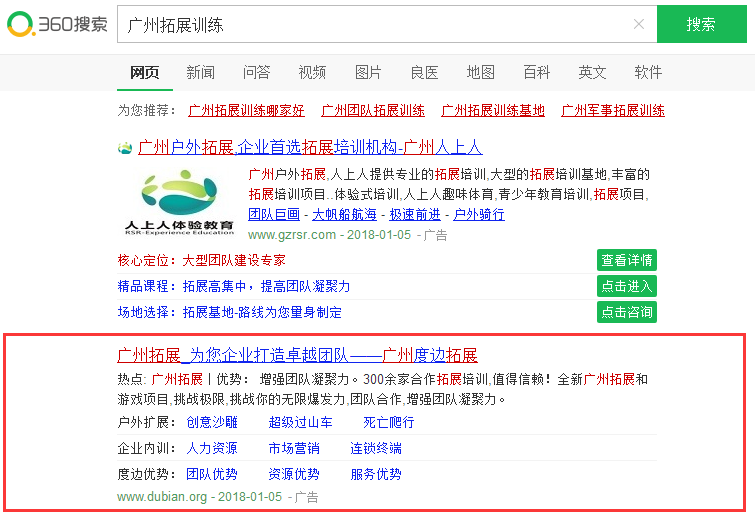Screen dimensions: 755x520
Task: Click the favicon beside 广州户外拓展 result
Action: pos(125,148)
